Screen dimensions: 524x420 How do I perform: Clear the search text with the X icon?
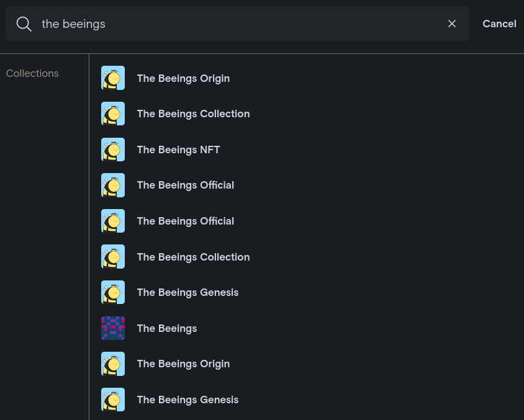click(x=452, y=24)
